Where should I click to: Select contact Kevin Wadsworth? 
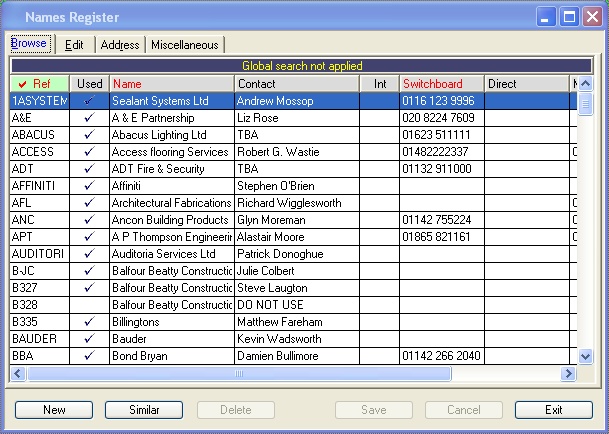[279, 339]
